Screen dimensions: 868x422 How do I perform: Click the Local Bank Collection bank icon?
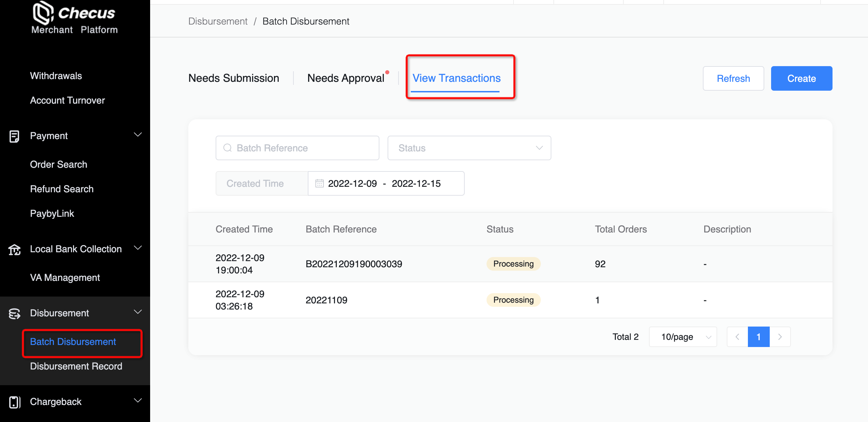pyautogui.click(x=14, y=250)
